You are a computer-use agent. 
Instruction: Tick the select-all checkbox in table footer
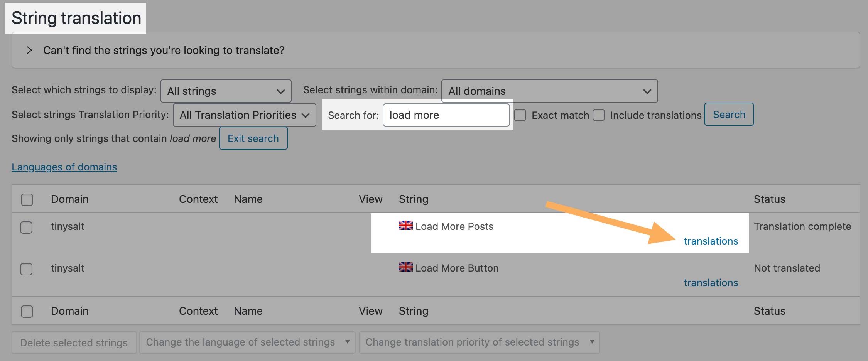tap(27, 311)
